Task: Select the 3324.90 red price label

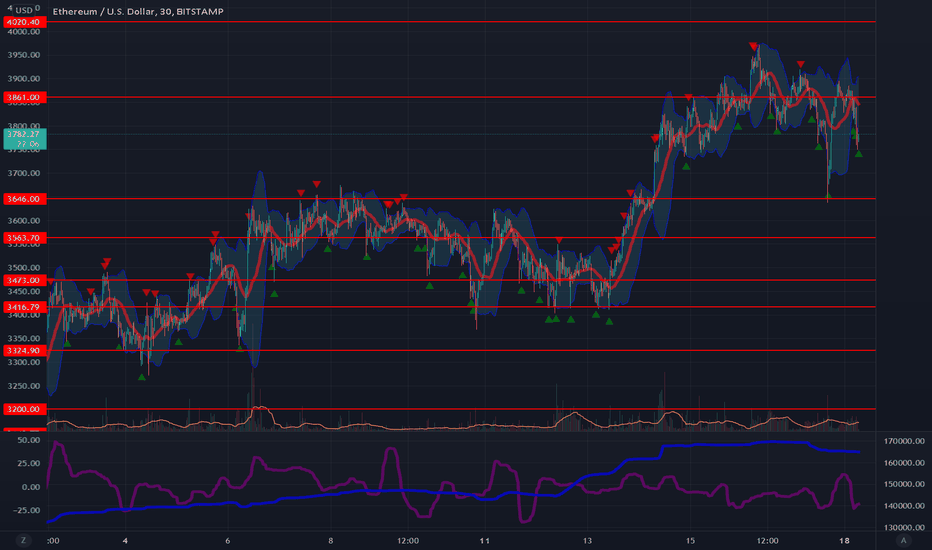Action: [24, 350]
